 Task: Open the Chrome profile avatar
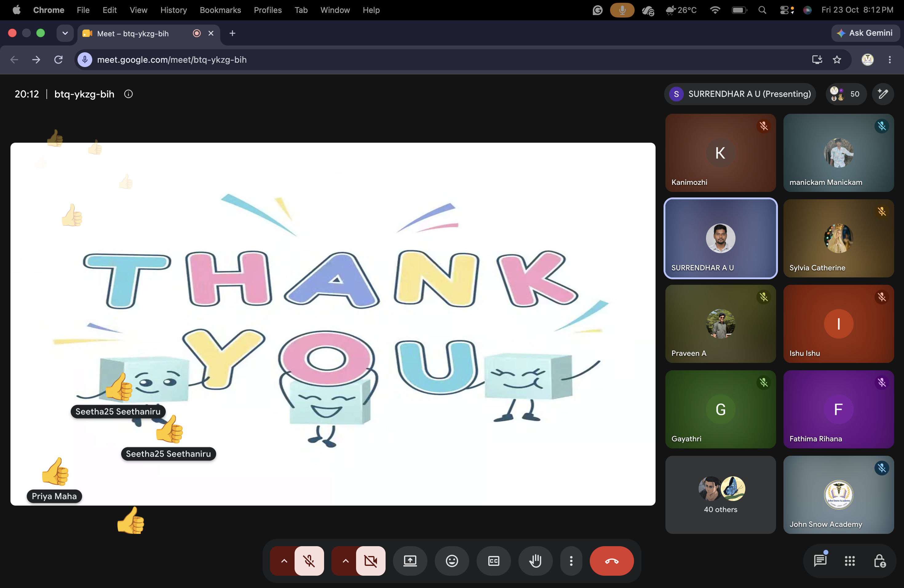pos(867,60)
